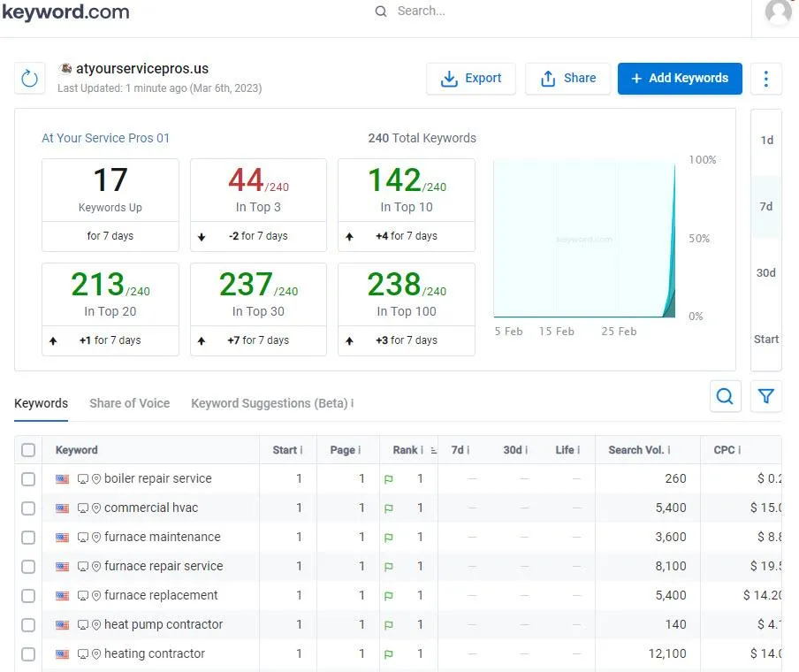Switch to the Share of Voice tab

pos(129,403)
